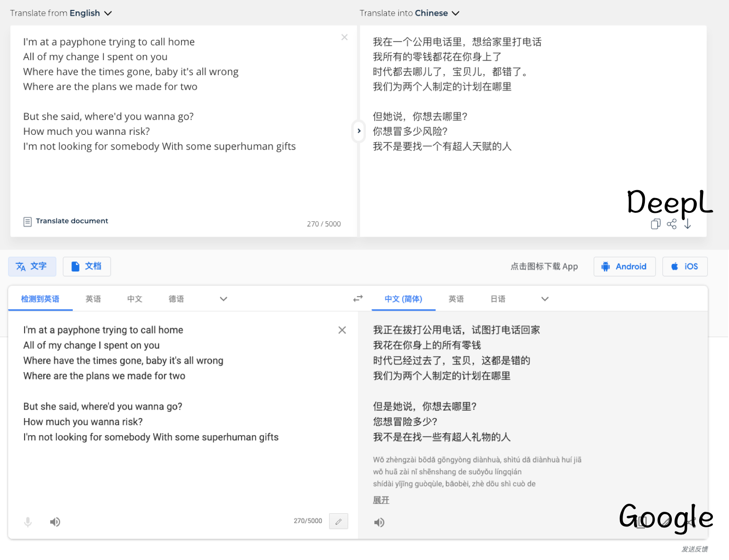The height and width of the screenshot is (560, 729).
Task: Open the 发送反馈 feedback link
Action: (x=694, y=550)
